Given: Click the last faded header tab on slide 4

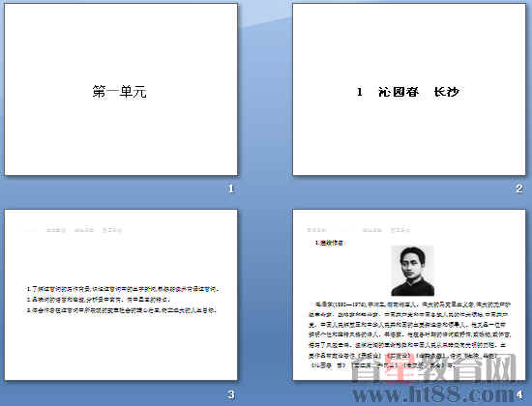Looking at the screenshot, I should tap(400, 230).
